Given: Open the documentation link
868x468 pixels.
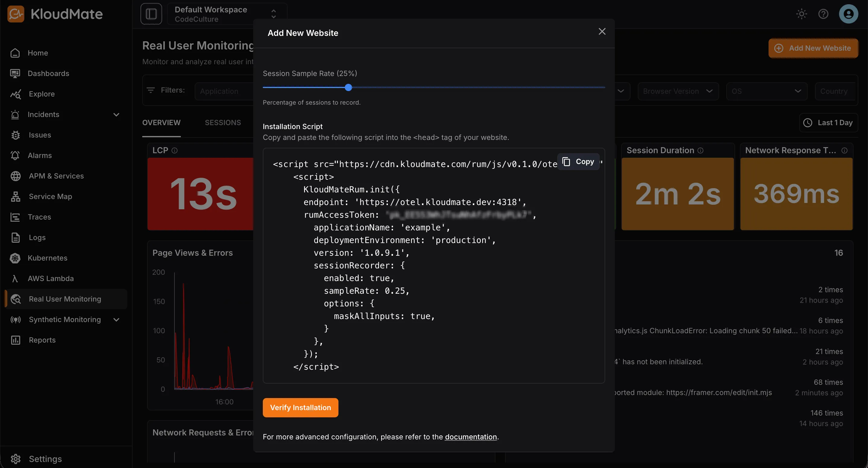Looking at the screenshot, I should coord(471,437).
